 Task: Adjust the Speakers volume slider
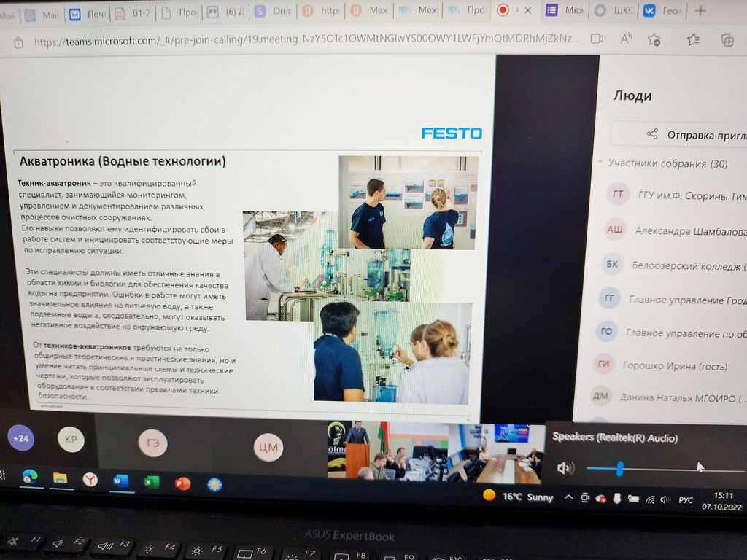pos(619,468)
